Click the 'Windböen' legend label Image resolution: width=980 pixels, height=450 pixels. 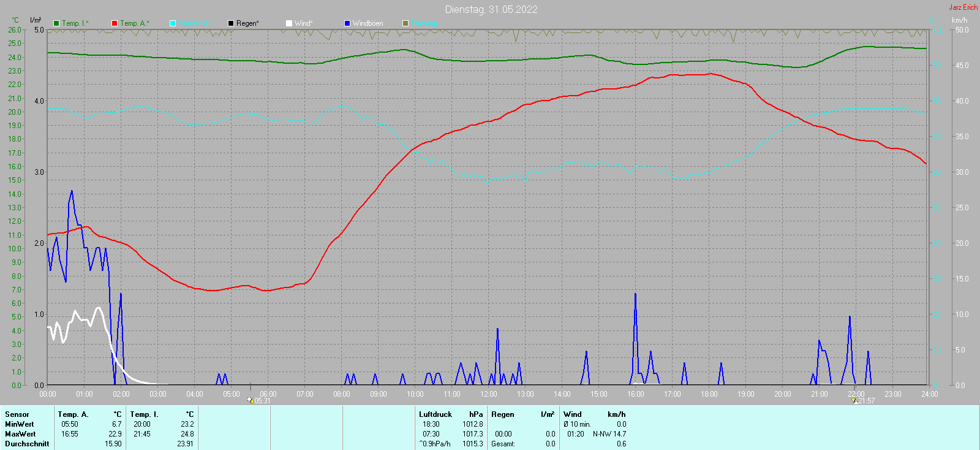tap(368, 23)
